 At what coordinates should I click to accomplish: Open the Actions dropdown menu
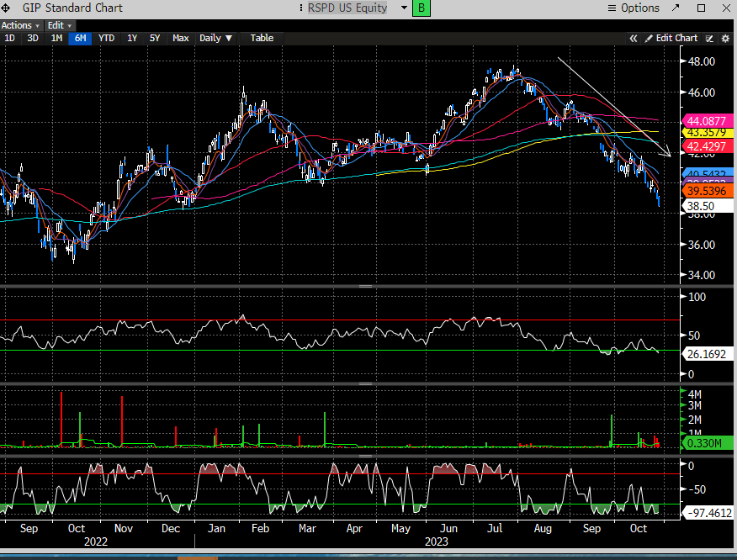[19, 25]
